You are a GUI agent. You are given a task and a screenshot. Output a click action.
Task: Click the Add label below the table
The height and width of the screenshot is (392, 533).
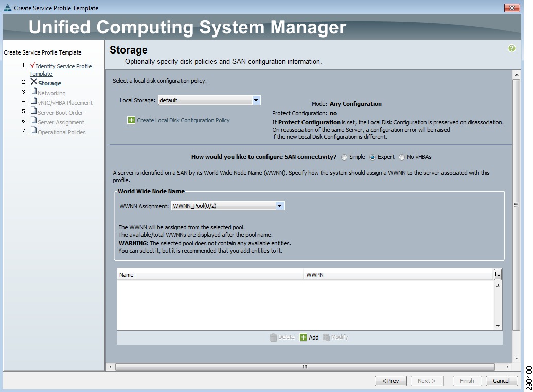click(x=314, y=337)
